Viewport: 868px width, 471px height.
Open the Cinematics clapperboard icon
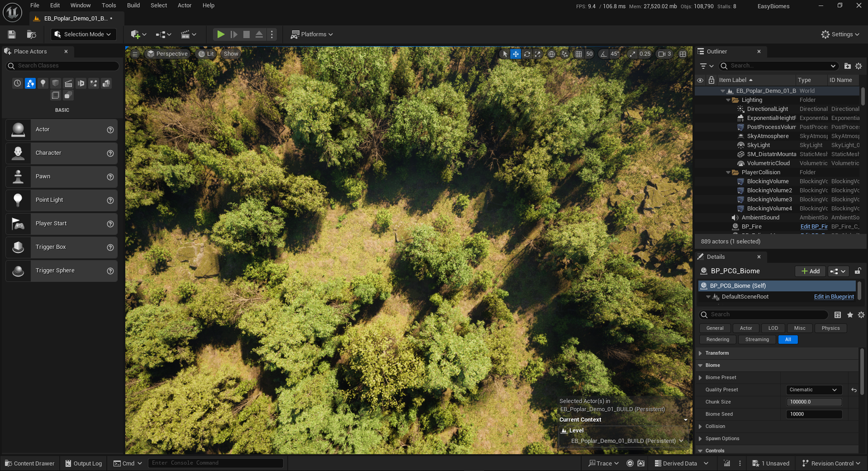185,34
